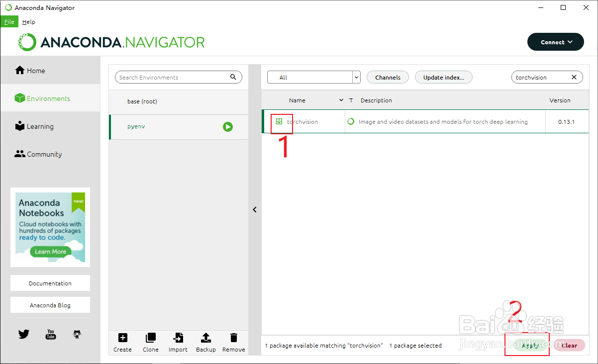Viewport: 598px width, 364px height.
Task: Click the Description column header
Action: click(376, 100)
